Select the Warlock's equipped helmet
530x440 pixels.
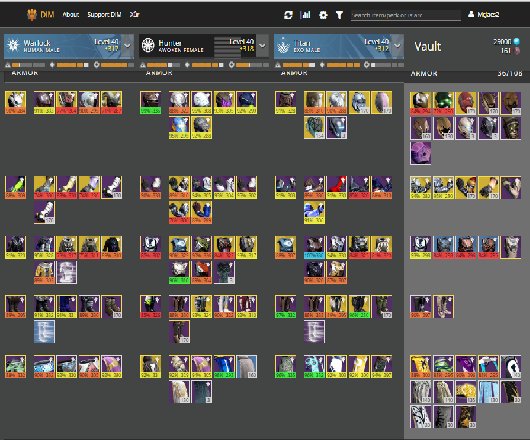tap(16, 102)
